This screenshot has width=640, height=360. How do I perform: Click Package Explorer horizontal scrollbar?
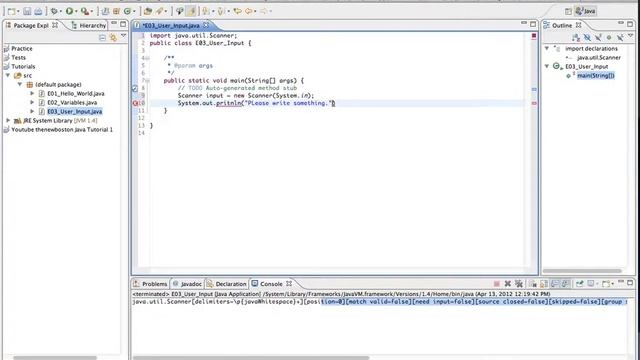pos(55,358)
